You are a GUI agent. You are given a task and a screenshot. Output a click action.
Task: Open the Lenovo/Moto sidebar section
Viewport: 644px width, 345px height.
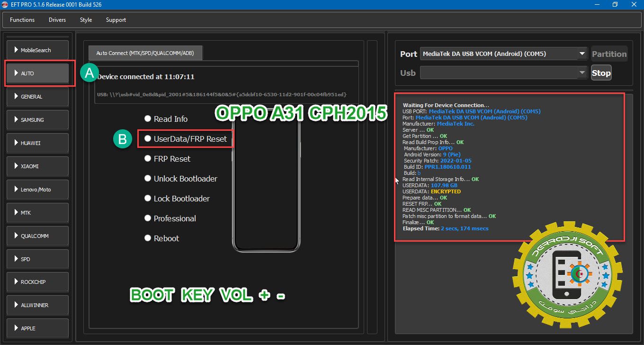(x=38, y=189)
